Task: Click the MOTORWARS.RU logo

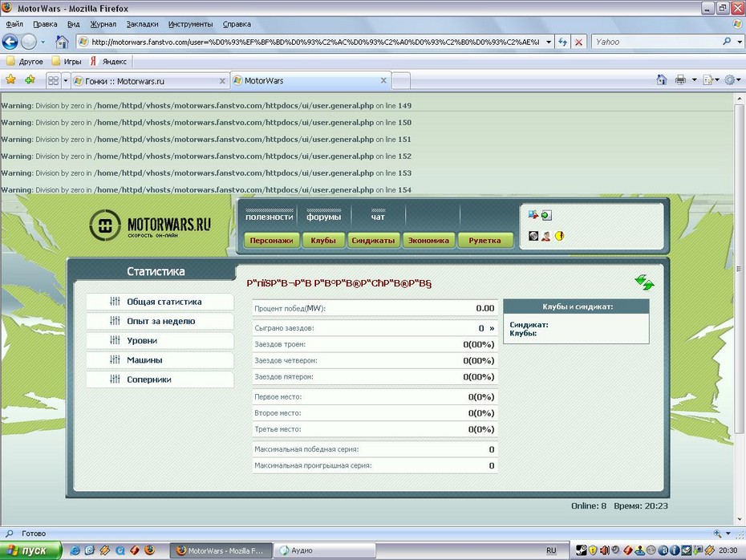Action: pyautogui.click(x=150, y=225)
